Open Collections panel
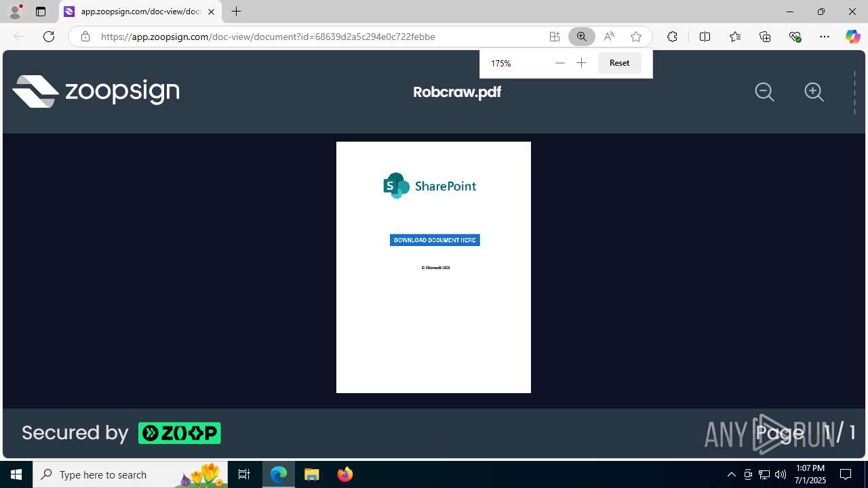 point(765,37)
